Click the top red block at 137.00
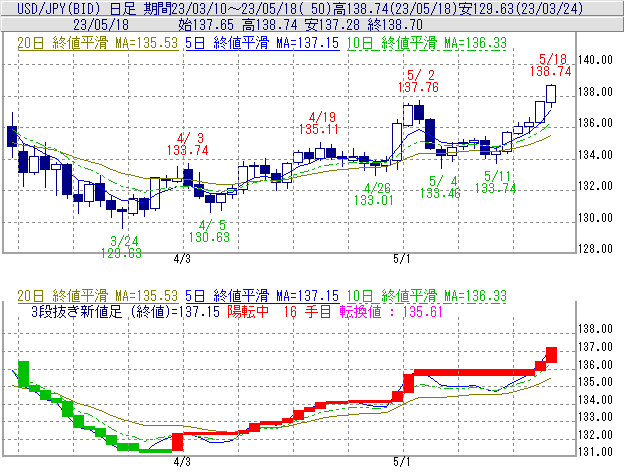This screenshot has height=475, width=624. (551, 355)
